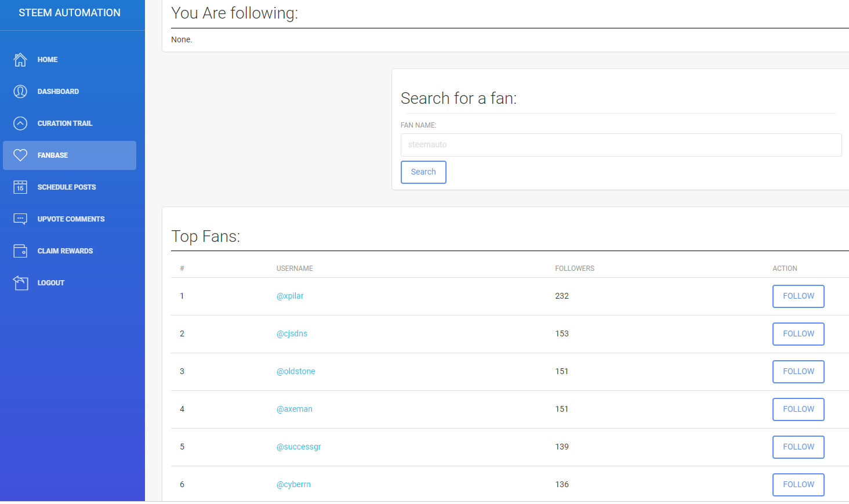Click the Logout arrow icon

tap(20, 283)
